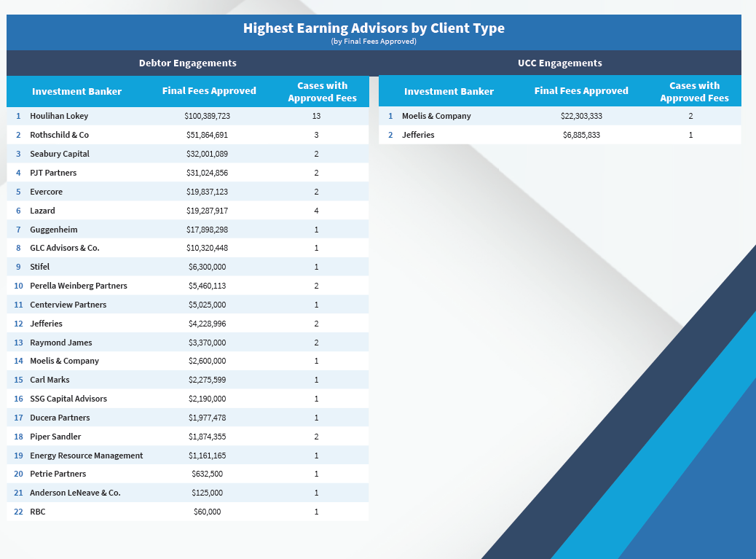Viewport: 756px width, 559px height.
Task: Click the Lazard cases count of 4
Action: tap(316, 211)
